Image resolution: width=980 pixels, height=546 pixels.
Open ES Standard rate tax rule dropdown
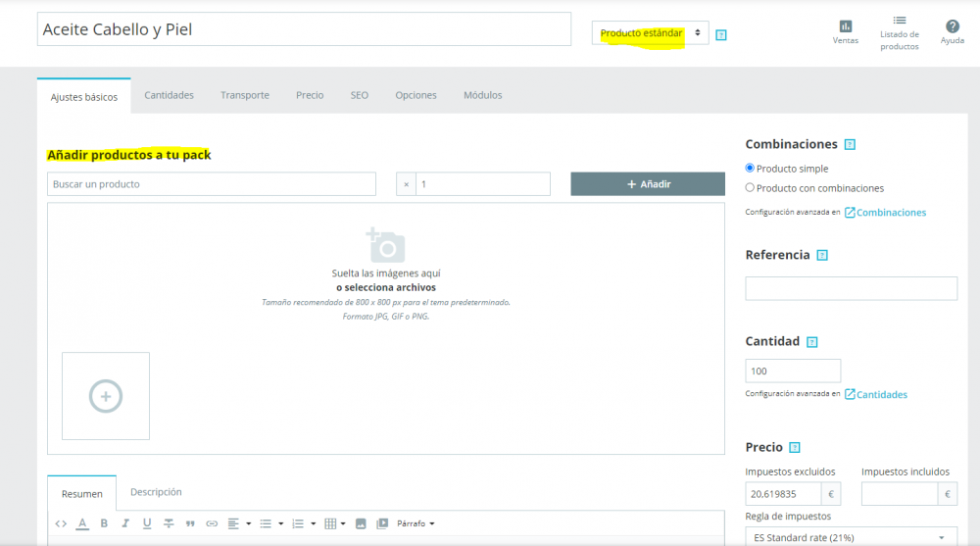(x=851, y=537)
